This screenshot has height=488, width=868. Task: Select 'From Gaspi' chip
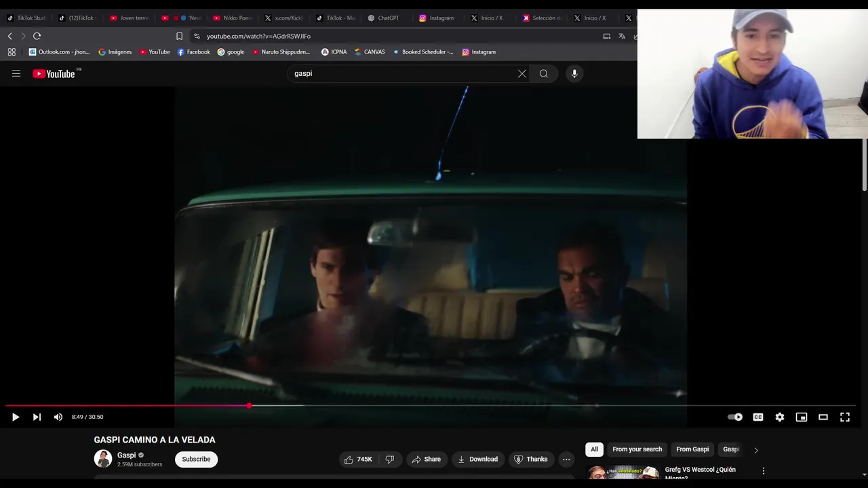coord(692,449)
